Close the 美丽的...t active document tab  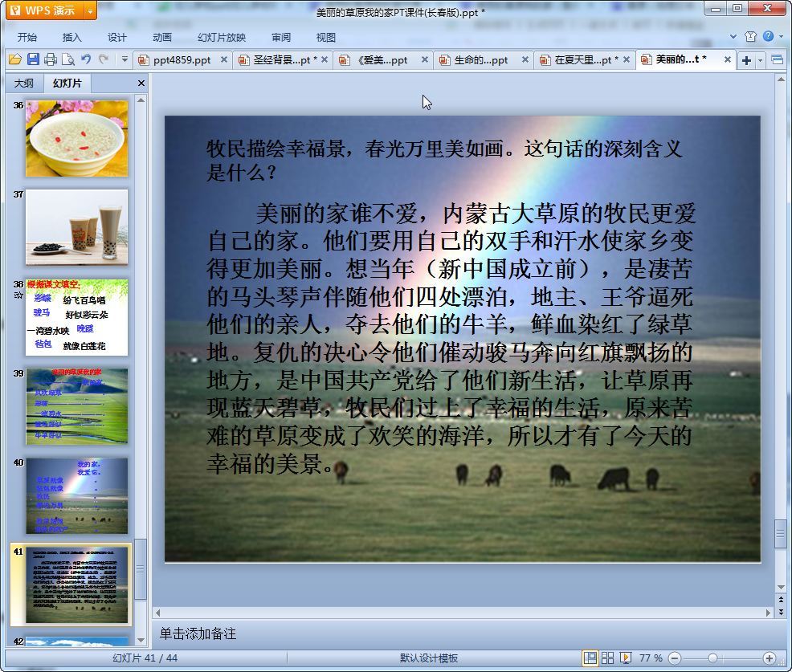(728, 59)
